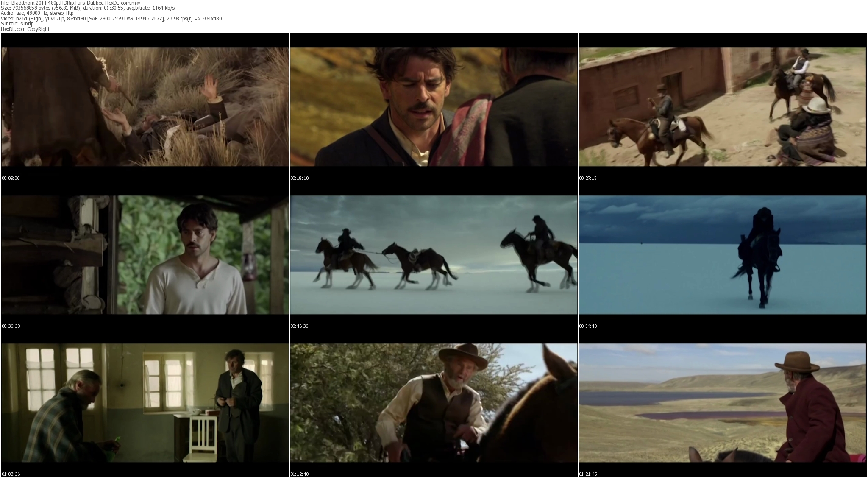Image resolution: width=868 pixels, height=477 pixels.
Task: Click the 00:18:10 timestamp label
Action: [299, 178]
